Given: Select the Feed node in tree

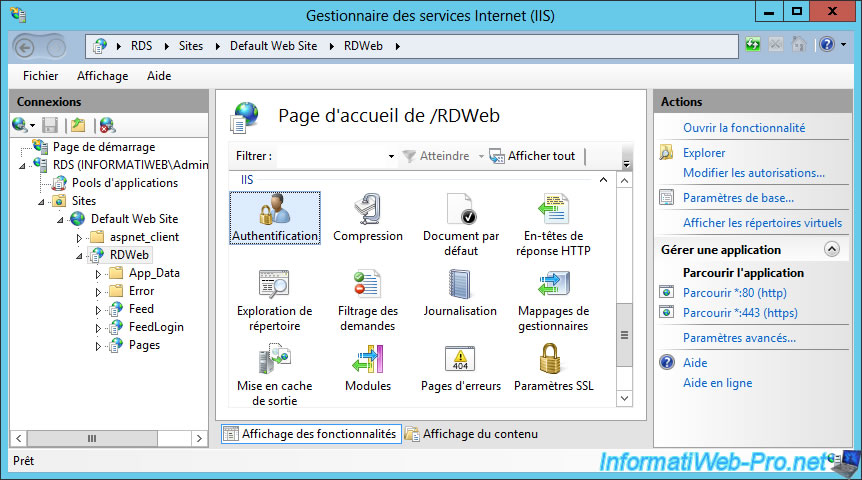Looking at the screenshot, I should pyautogui.click(x=141, y=309).
